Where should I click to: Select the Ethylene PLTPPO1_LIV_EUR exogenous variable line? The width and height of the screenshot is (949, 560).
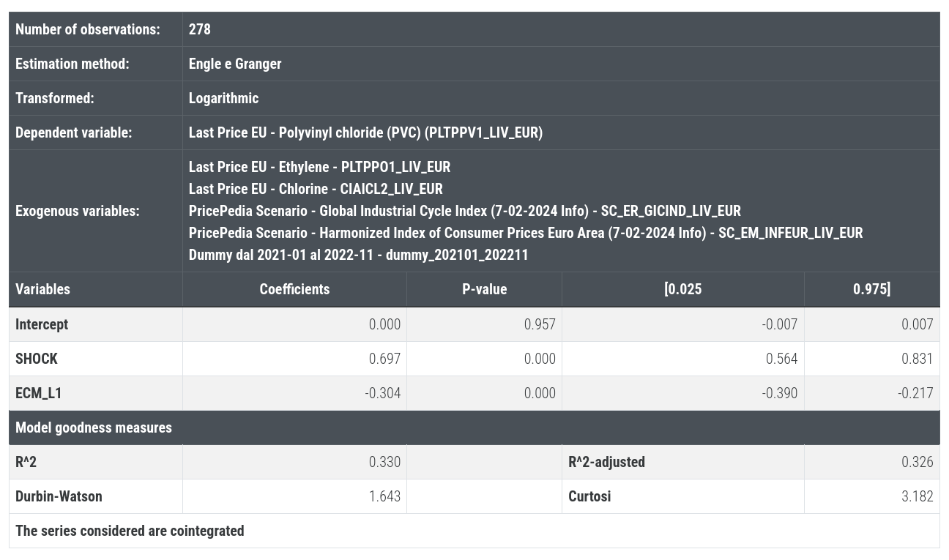pos(319,167)
